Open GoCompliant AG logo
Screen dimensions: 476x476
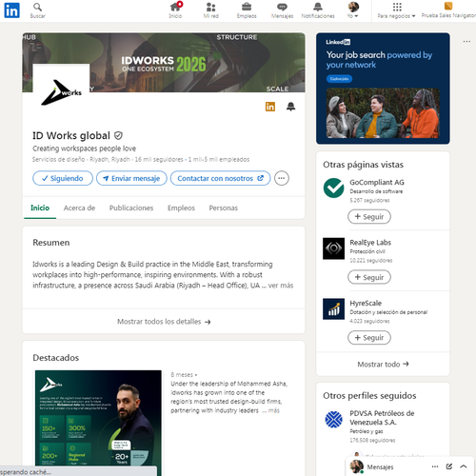coord(333,188)
